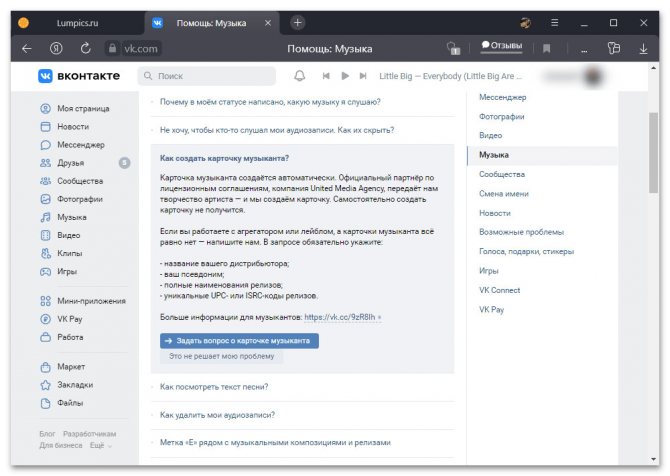Image resolution: width=670 pixels, height=476 pixels.
Task: Expand Метка «E» рядом с композициями question
Action: (275, 443)
